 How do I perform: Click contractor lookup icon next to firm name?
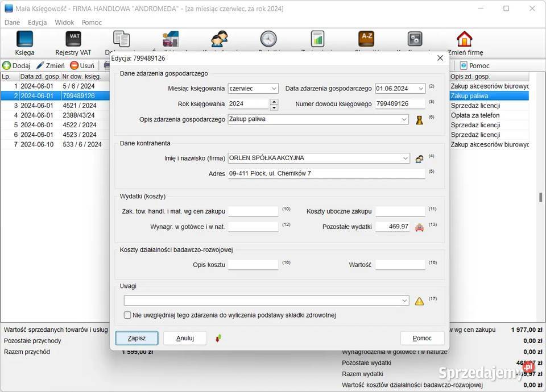tap(420, 159)
